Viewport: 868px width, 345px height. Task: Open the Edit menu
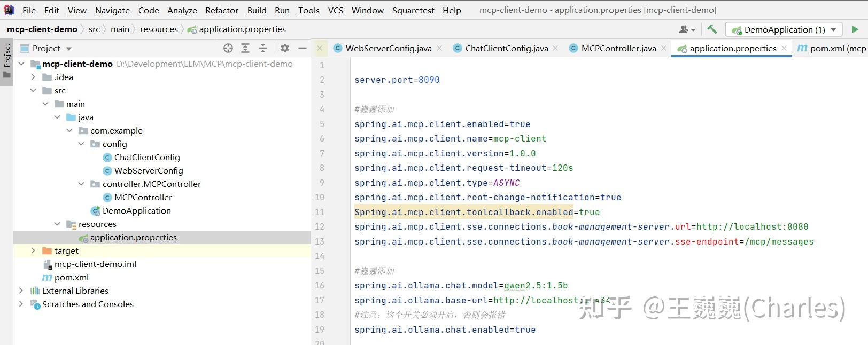(x=52, y=10)
